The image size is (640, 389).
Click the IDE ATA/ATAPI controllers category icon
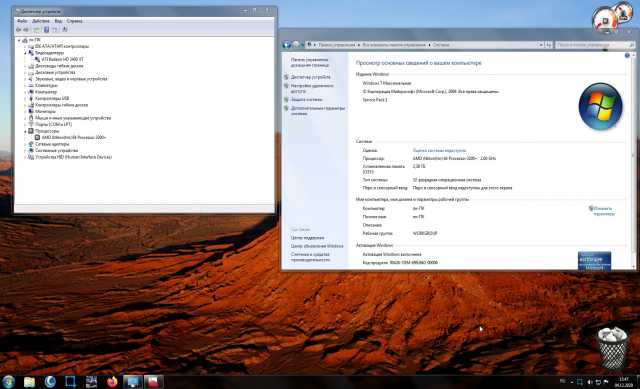tap(31, 47)
